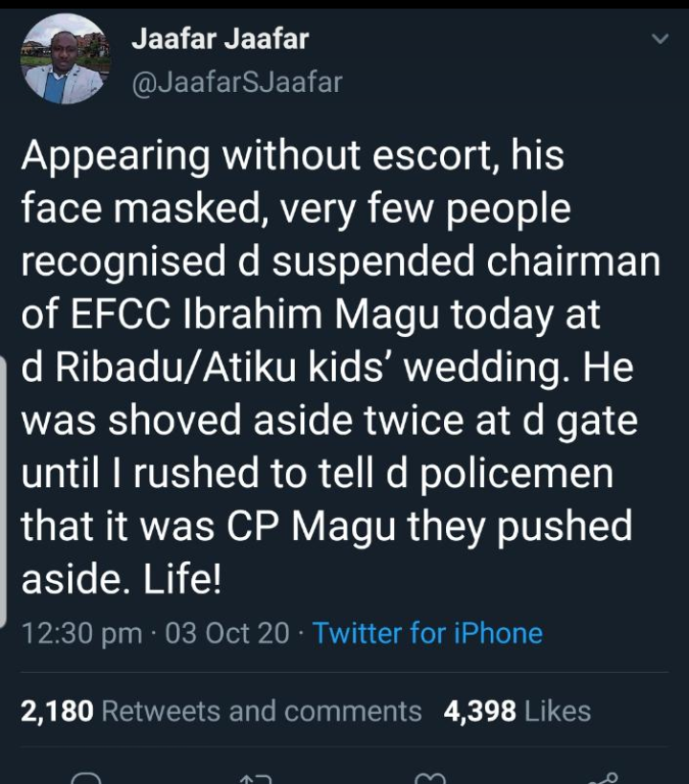Open Jaafar Jaafar's profile picture

pyautogui.click(x=66, y=59)
